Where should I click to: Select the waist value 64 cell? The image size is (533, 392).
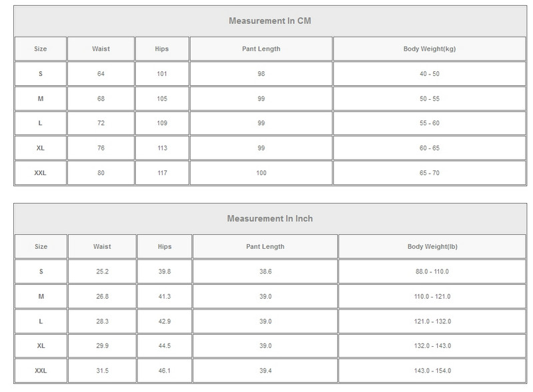click(x=101, y=74)
